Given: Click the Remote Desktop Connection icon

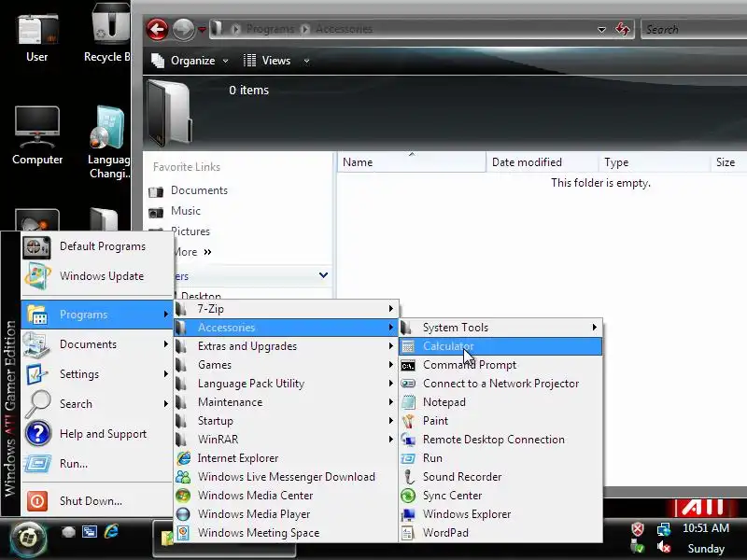Looking at the screenshot, I should point(408,439).
